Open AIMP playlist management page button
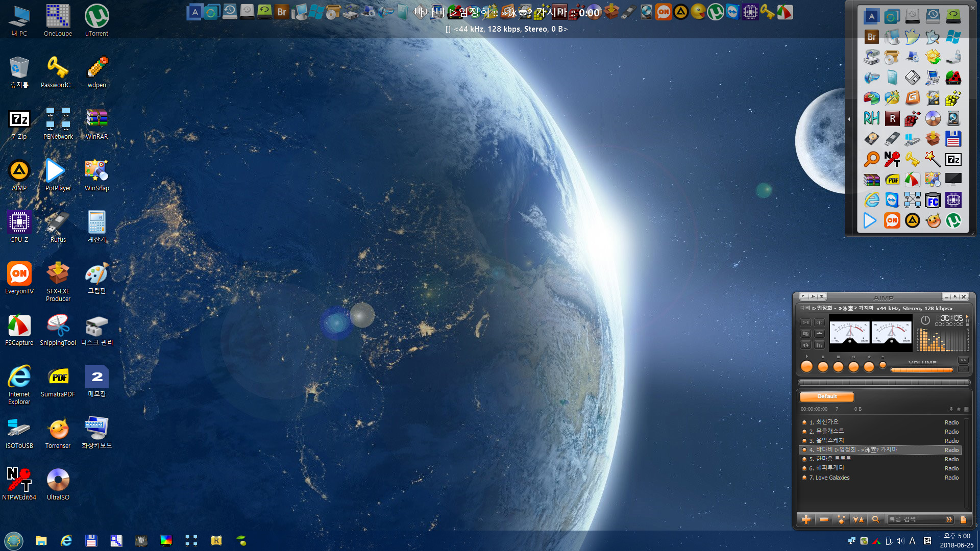 pos(964,519)
